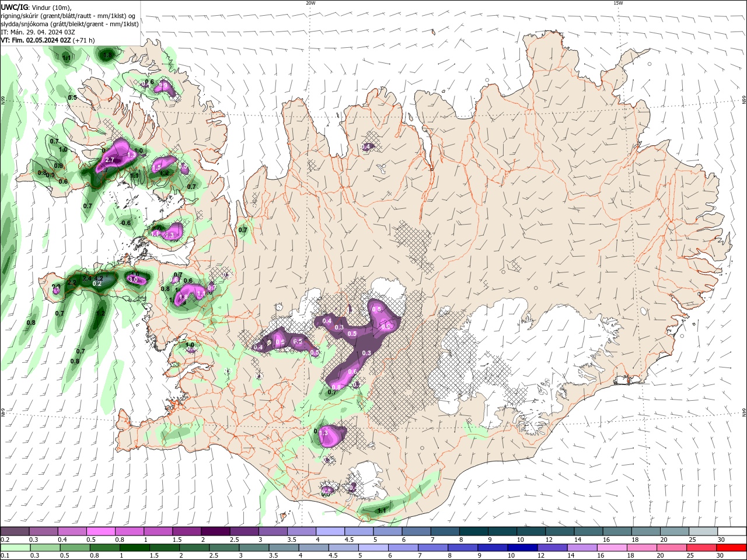Pick light gray upper swatch labeled 25
Image resolution: width=747 pixels, height=560 pixels.
[x=703, y=531]
